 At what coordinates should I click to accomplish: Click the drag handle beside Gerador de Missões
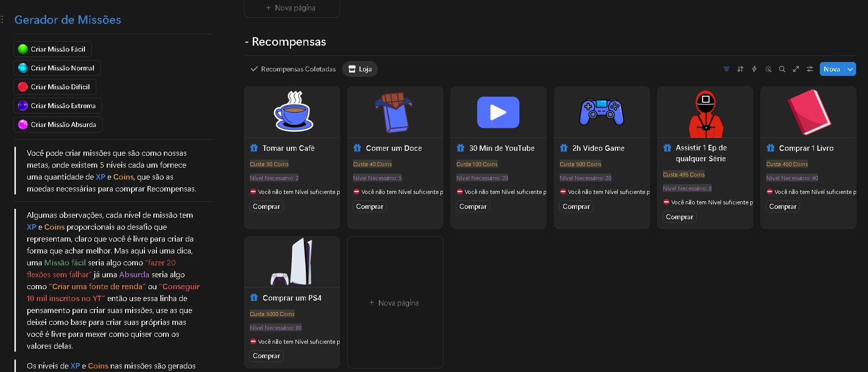(x=2, y=20)
